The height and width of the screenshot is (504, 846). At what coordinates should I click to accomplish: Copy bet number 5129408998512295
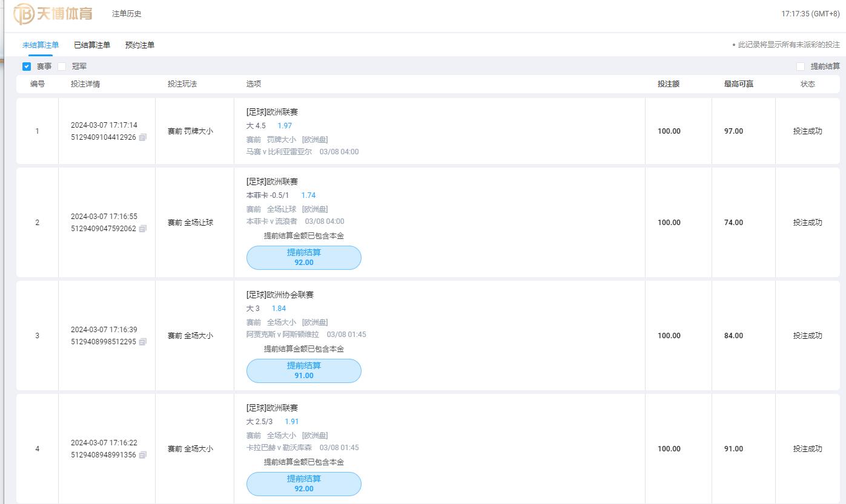click(x=143, y=342)
